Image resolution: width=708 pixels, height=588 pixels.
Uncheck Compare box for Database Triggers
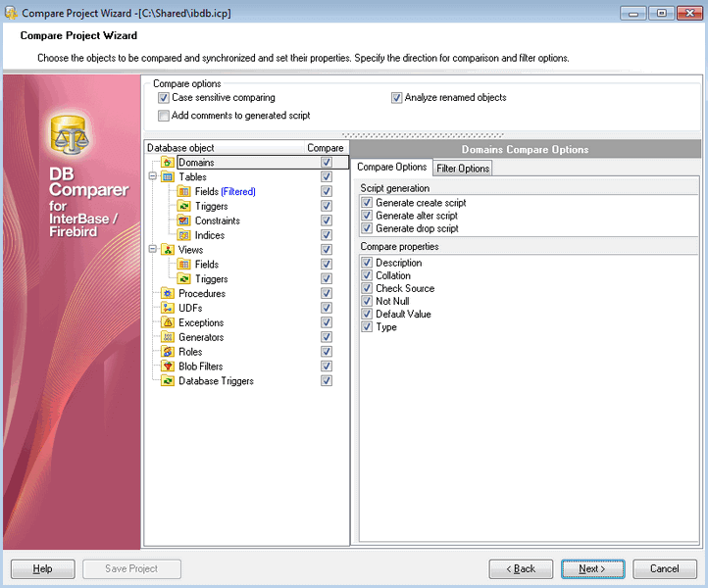click(x=327, y=380)
